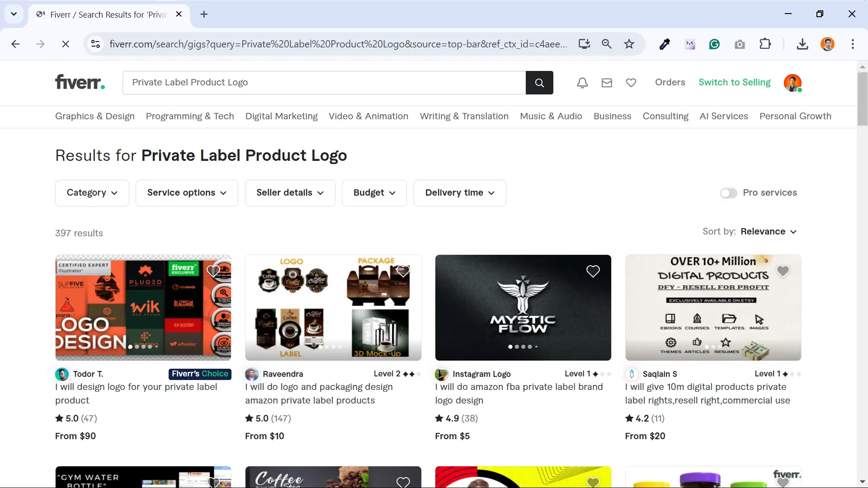Open Writing & Translation category
This screenshot has height=488, width=868.
464,116
